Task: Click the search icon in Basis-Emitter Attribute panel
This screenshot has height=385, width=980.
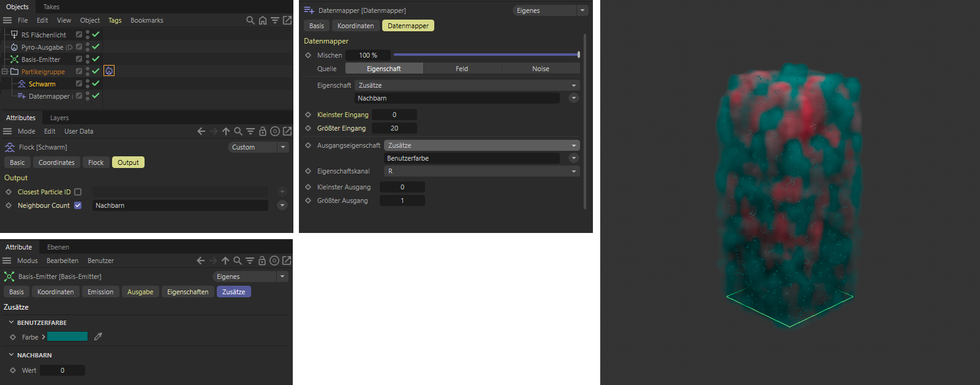Action: pyautogui.click(x=238, y=261)
